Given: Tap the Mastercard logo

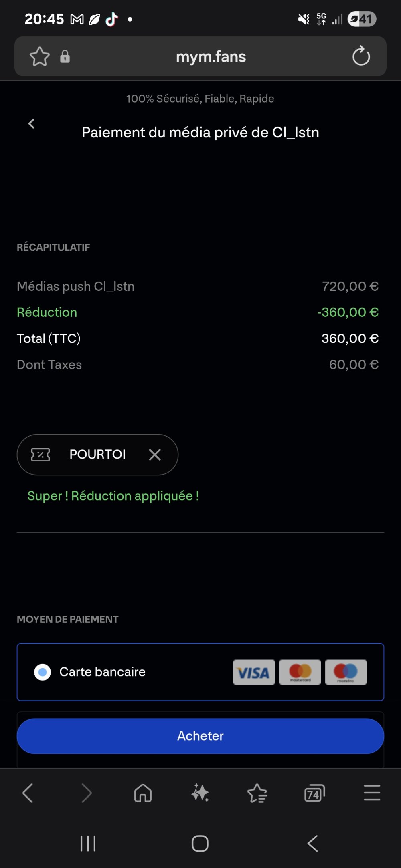Looking at the screenshot, I should [300, 672].
